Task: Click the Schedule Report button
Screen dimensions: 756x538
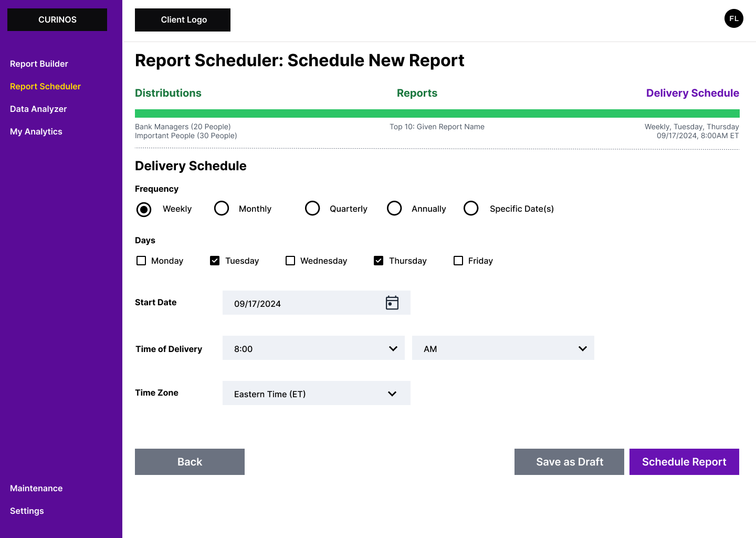Action: pos(684,462)
